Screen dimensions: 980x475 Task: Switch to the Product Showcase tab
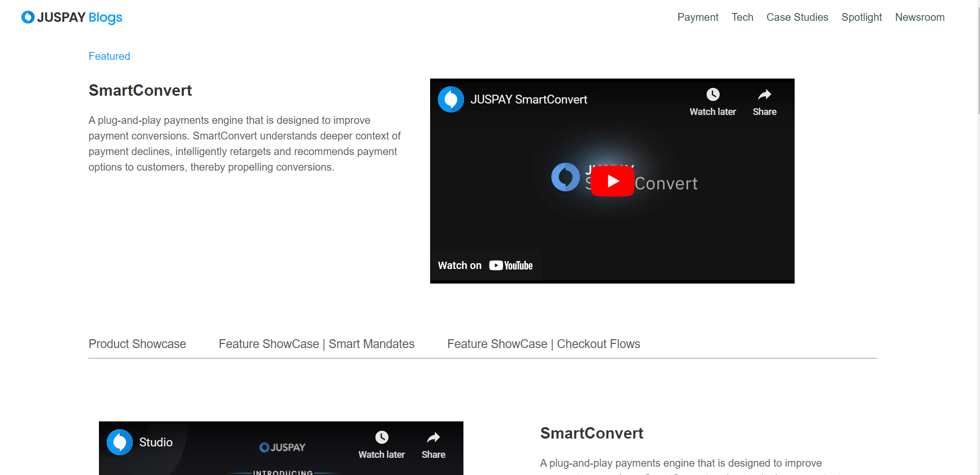tap(137, 344)
